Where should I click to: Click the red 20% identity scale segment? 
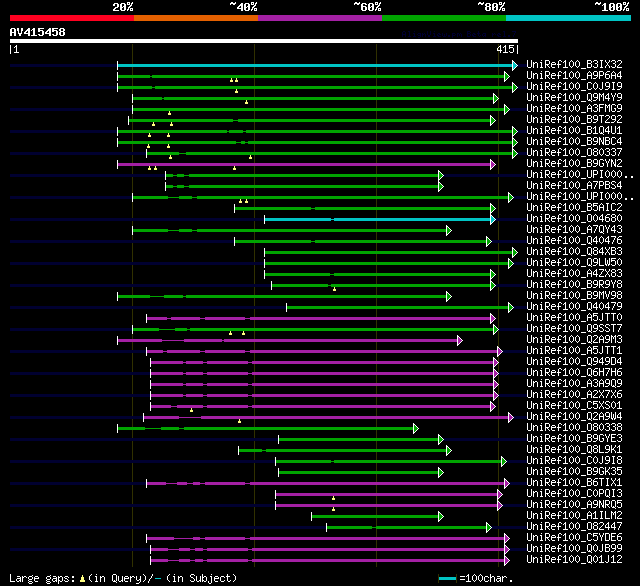click(x=72, y=18)
